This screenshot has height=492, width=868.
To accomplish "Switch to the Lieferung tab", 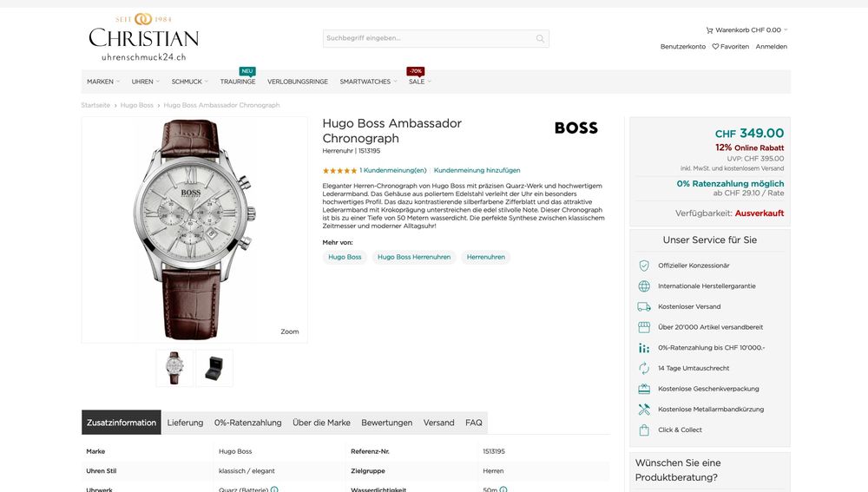I will pos(185,423).
